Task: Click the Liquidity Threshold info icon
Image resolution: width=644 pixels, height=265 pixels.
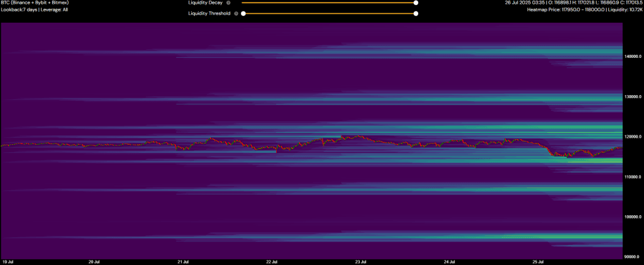Action: click(x=236, y=14)
